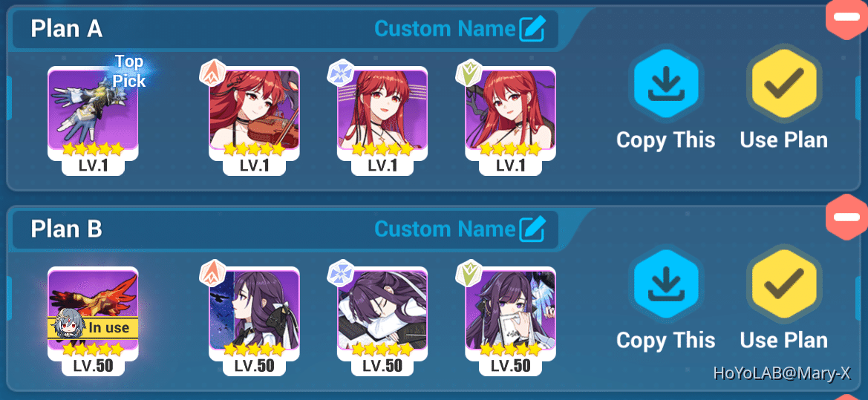
Task: Click the Plan A header title
Action: point(66,29)
